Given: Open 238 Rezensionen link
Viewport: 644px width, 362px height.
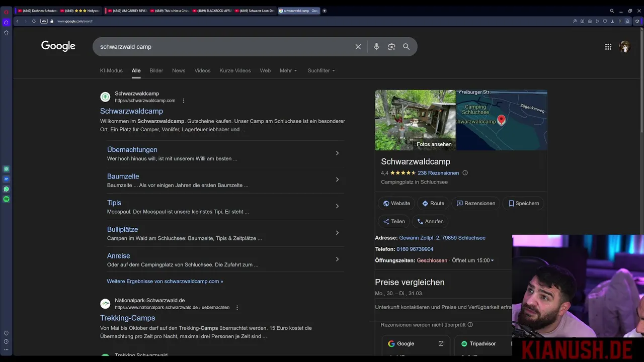Looking at the screenshot, I should tap(438, 173).
